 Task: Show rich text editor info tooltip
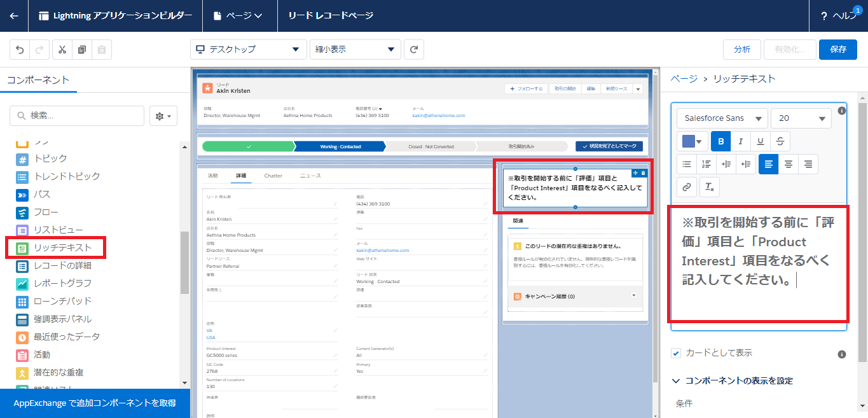pos(842,111)
